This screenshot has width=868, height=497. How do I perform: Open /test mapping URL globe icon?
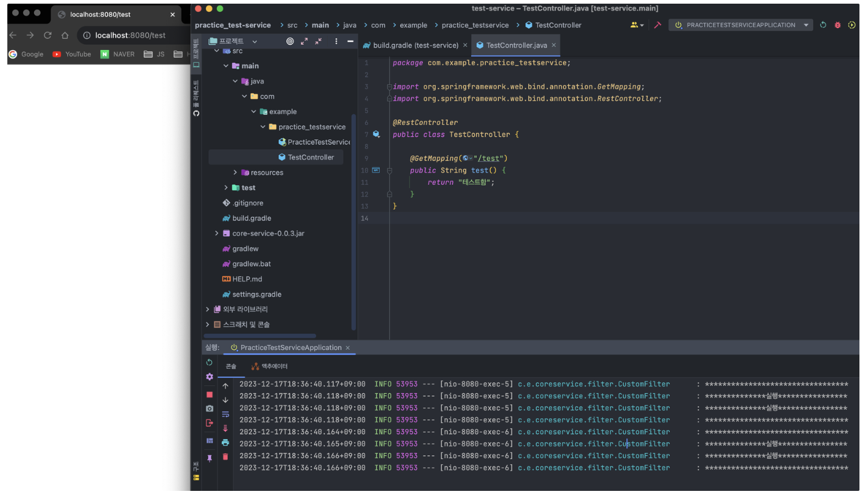tap(467, 159)
